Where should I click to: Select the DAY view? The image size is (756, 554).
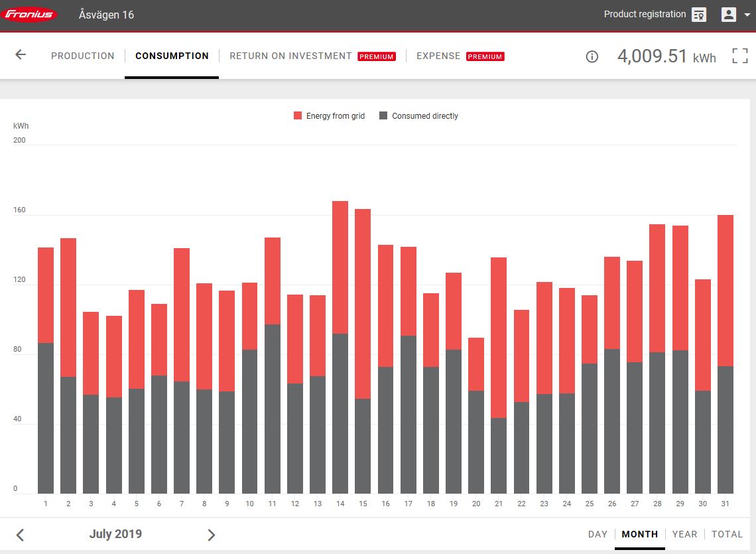[x=598, y=534]
